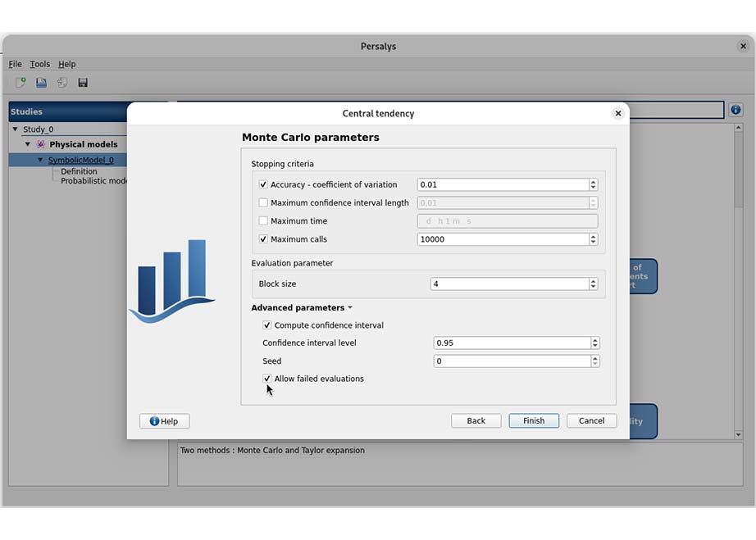Collapse the Advanced parameters section
This screenshot has height=540, width=756.
[x=301, y=308]
